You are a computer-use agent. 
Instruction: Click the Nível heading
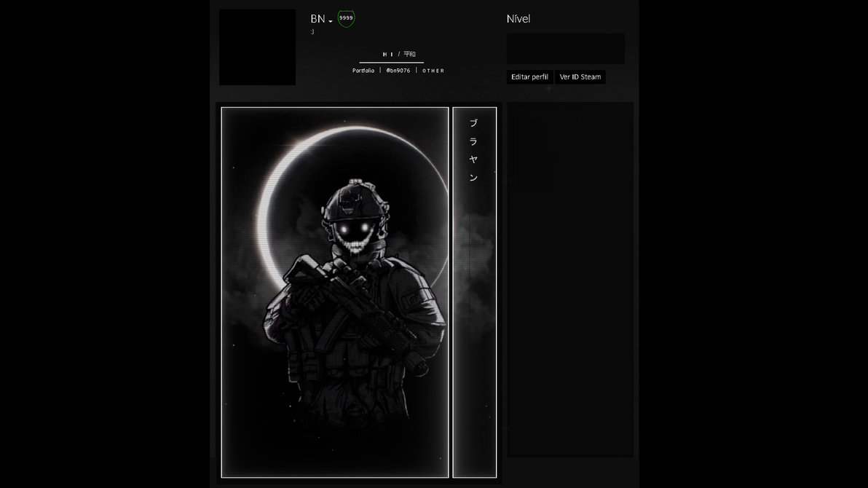tap(518, 19)
